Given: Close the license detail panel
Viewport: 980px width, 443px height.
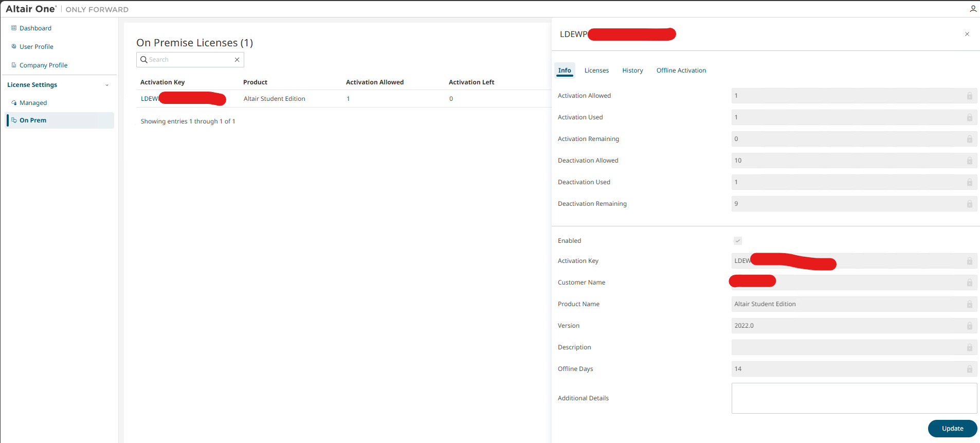Looking at the screenshot, I should (x=967, y=34).
